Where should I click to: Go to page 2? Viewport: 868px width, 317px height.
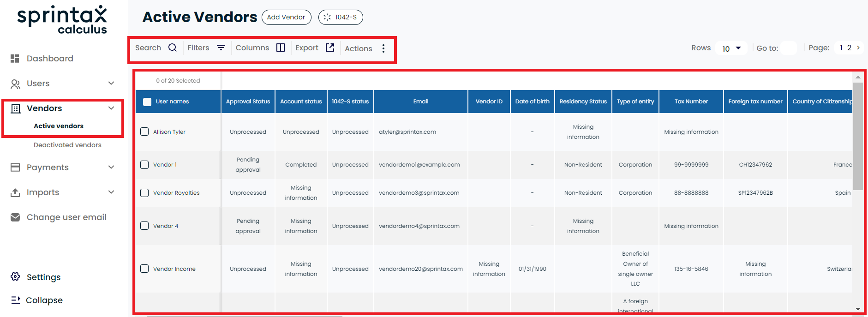click(x=850, y=48)
